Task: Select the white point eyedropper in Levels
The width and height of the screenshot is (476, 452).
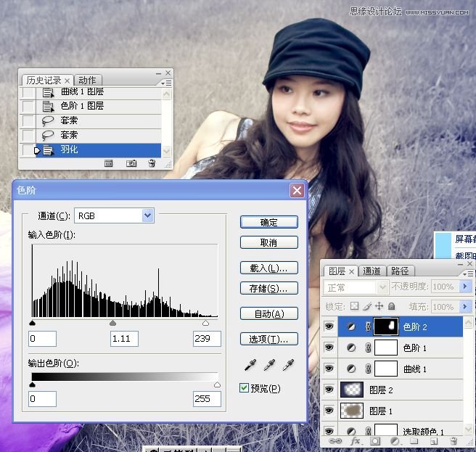Action: 288,365
